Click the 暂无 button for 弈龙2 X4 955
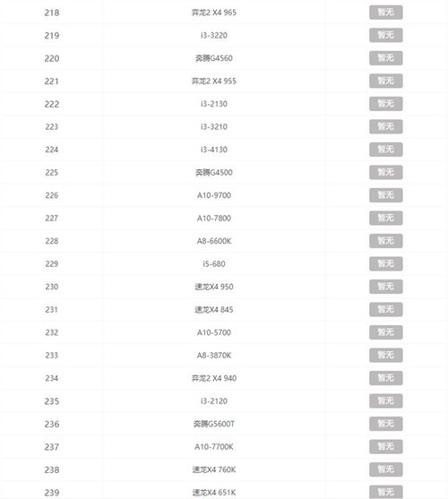Screen dimensions: 448x499 385,81
